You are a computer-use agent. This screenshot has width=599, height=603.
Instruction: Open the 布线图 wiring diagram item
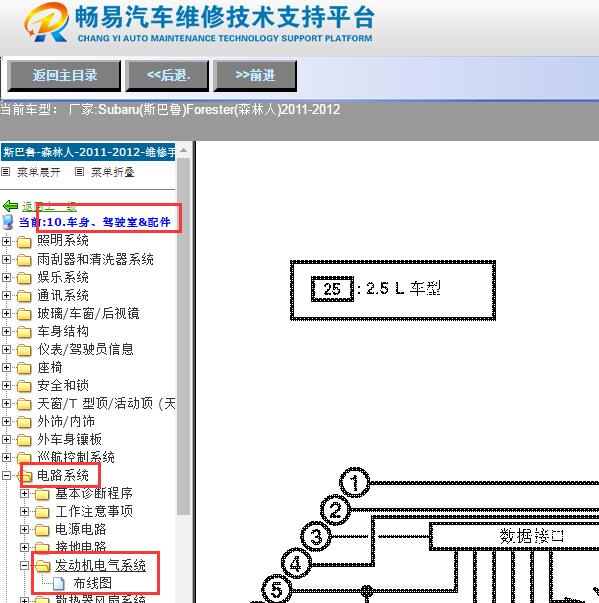point(93,583)
